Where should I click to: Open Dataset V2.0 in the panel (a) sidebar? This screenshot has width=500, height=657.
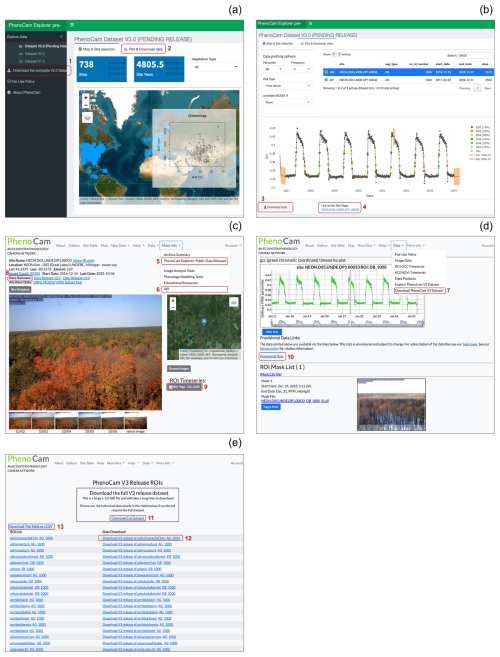pyautogui.click(x=35, y=54)
